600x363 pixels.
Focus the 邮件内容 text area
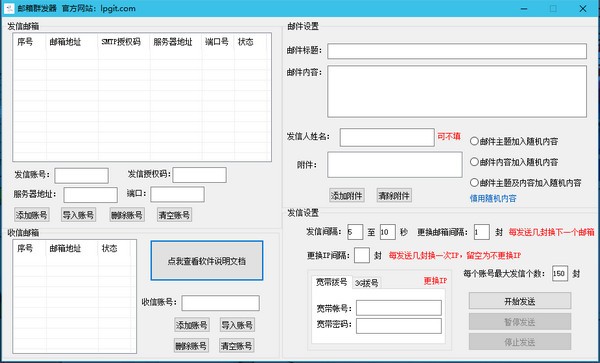coord(457,91)
